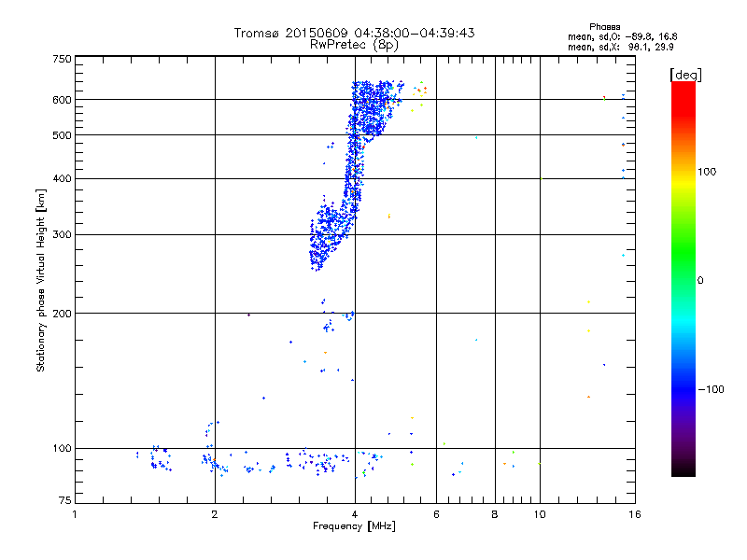This screenshot has width=747, height=560.
Task: Click the y-axis tick label '500'
Action: [62, 135]
